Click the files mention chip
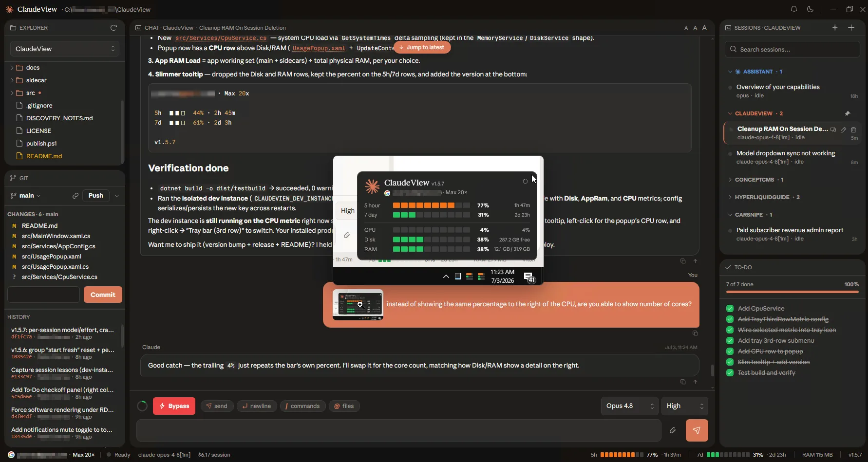 point(344,406)
